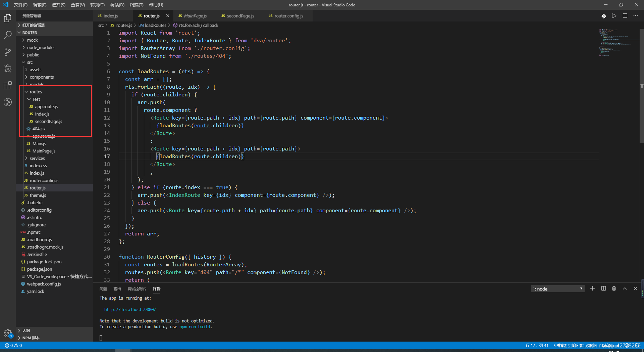Open the Terminal menu
The height and width of the screenshot is (352, 644).
click(137, 5)
